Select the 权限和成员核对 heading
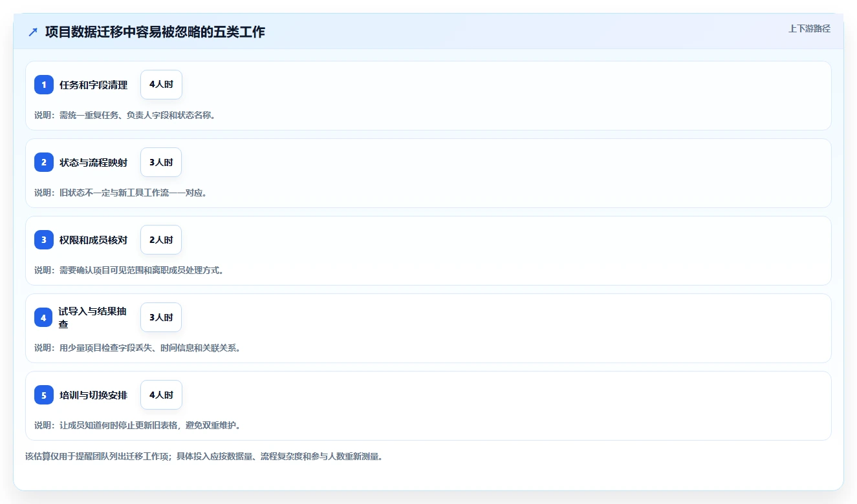Image resolution: width=857 pixels, height=504 pixels. coord(93,240)
